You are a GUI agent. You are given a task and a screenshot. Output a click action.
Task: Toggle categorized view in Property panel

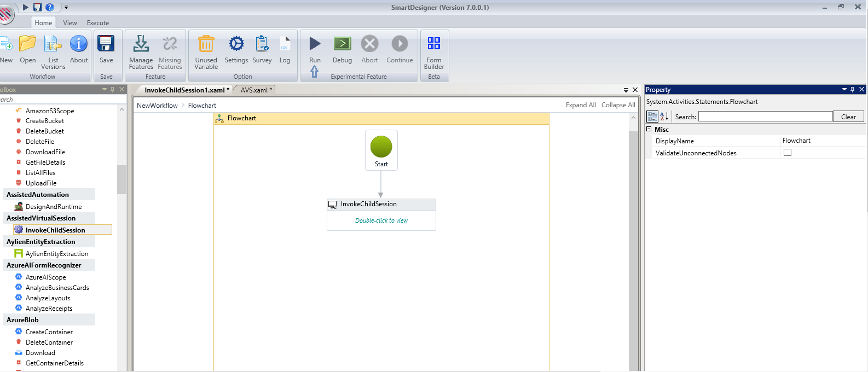click(x=652, y=117)
